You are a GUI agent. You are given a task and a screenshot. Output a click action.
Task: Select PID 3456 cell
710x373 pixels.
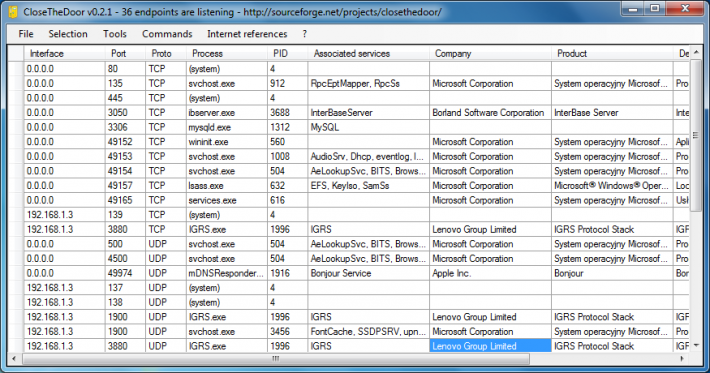[x=288, y=331]
